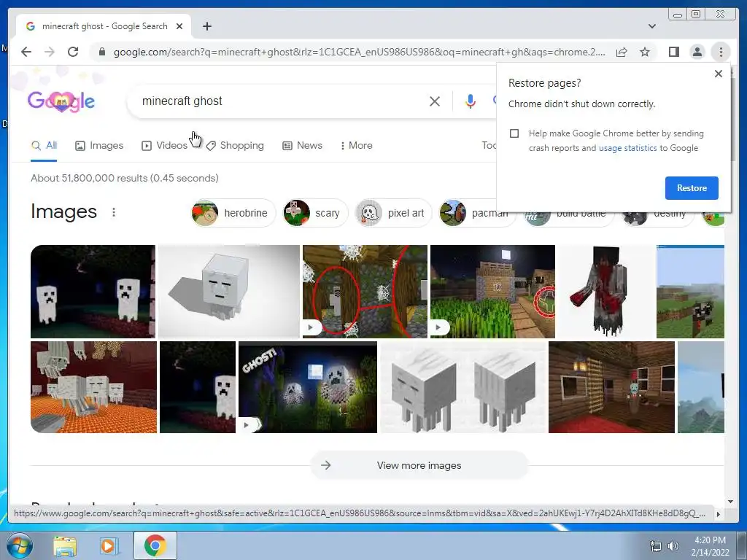Open the Chrome profile menu
The height and width of the screenshot is (560, 747).
(697, 52)
